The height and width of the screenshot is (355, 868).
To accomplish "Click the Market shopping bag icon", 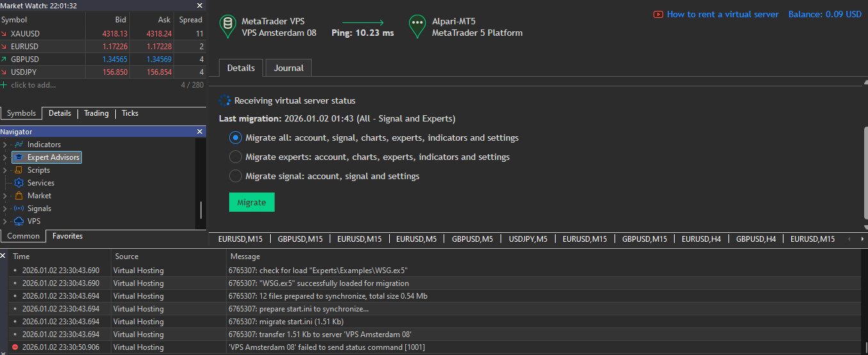I will [x=19, y=196].
